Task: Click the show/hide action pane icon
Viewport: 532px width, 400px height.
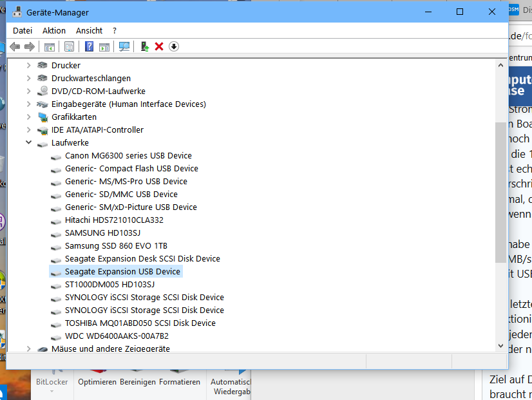Action: tap(104, 46)
